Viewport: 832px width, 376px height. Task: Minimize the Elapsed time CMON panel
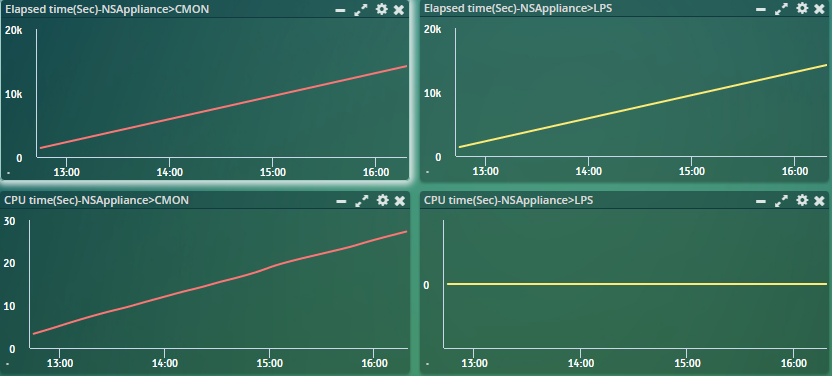pyautogui.click(x=340, y=10)
